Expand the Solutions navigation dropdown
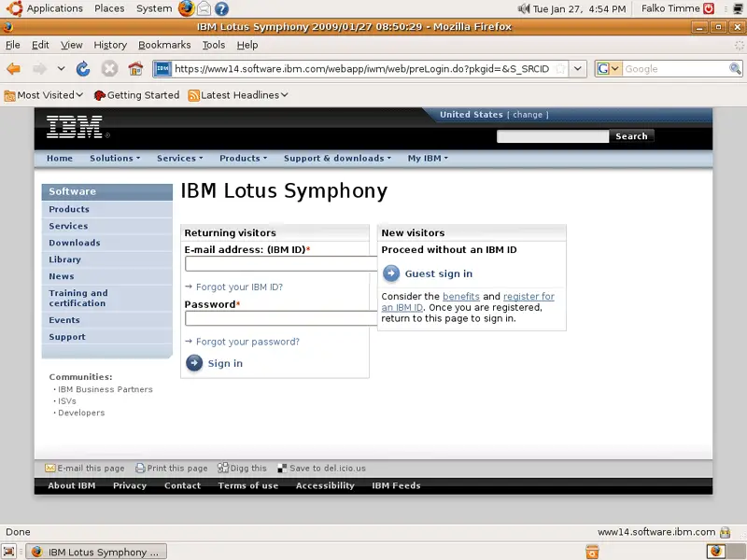747x560 pixels. coord(115,158)
